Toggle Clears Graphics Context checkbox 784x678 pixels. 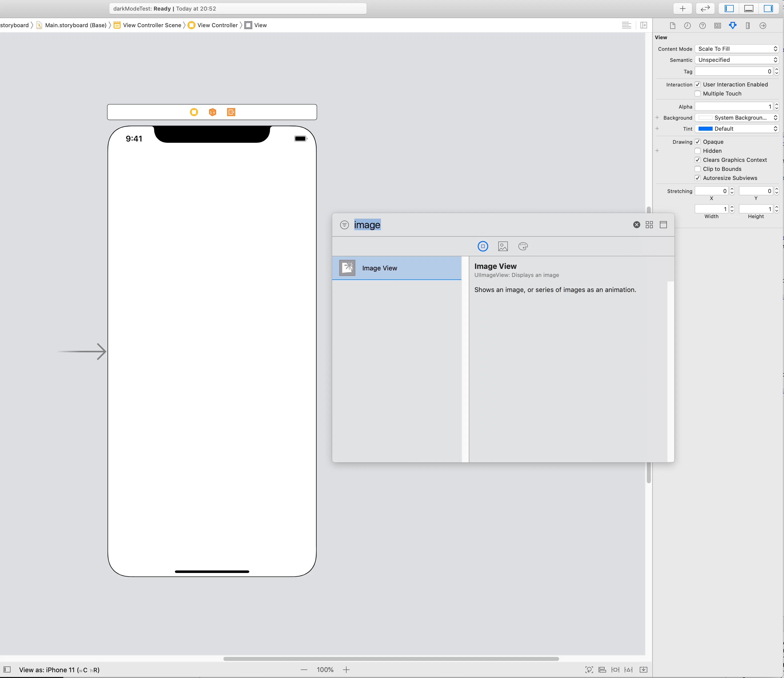(x=698, y=160)
